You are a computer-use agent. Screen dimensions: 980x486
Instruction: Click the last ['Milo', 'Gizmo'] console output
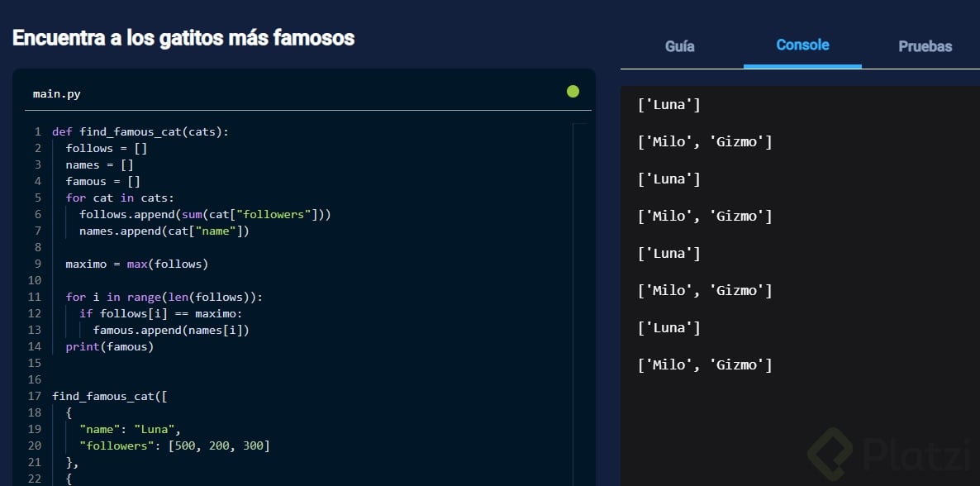pyautogui.click(x=705, y=364)
